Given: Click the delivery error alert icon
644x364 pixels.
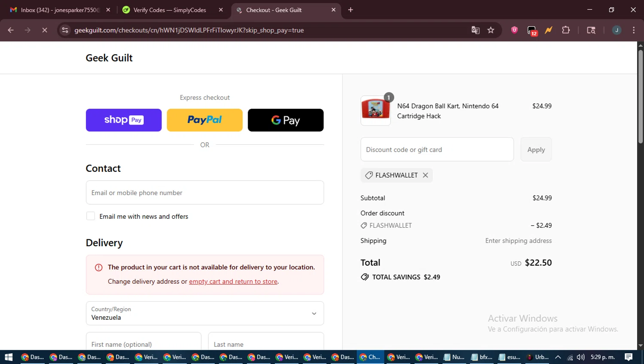Looking at the screenshot, I should coord(99,267).
